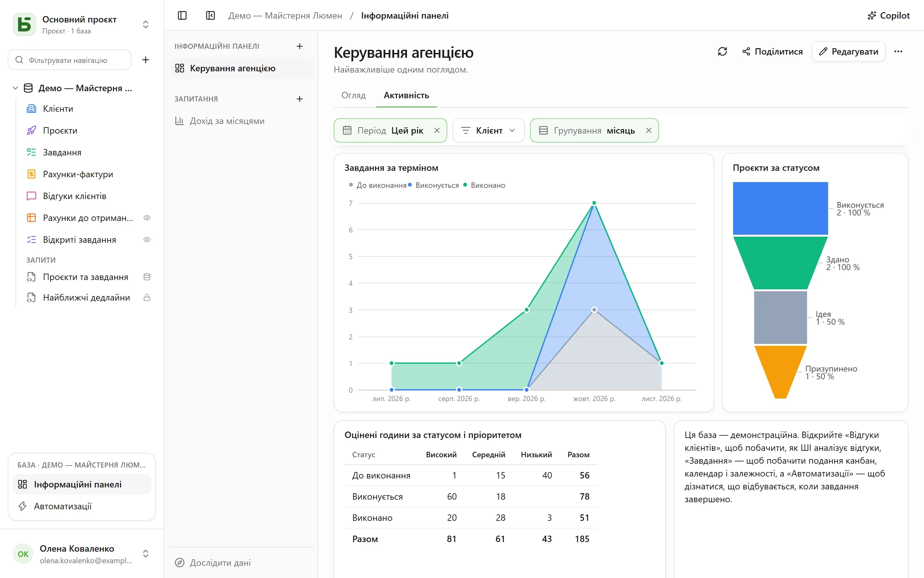Open Copilot assistant
The height and width of the screenshot is (578, 924).
(888, 16)
